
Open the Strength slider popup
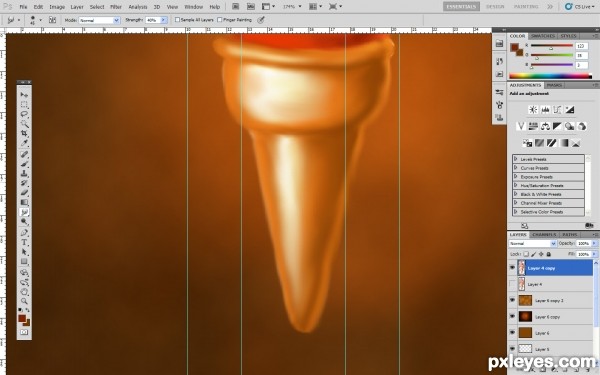point(164,20)
